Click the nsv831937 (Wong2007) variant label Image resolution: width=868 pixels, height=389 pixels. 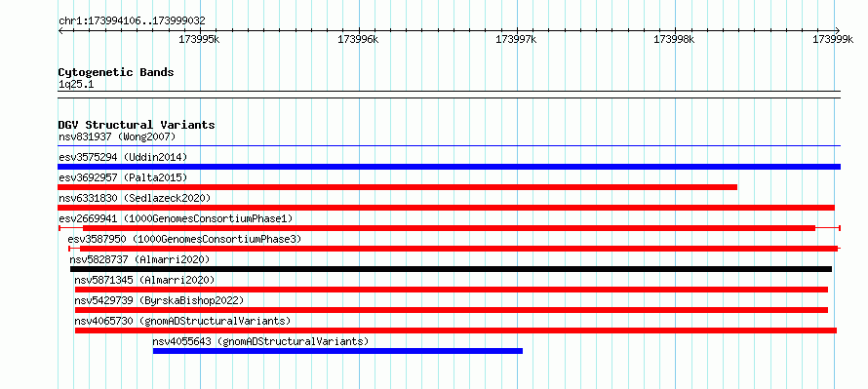point(117,136)
